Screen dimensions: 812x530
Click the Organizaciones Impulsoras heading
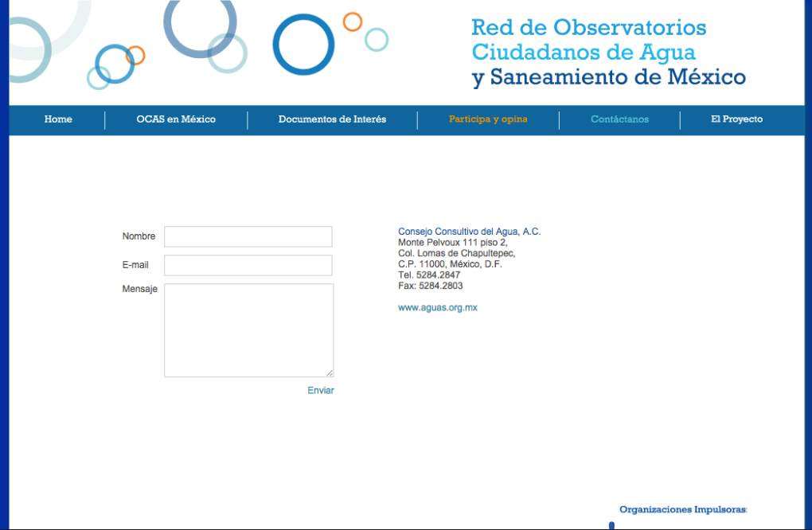point(682,509)
